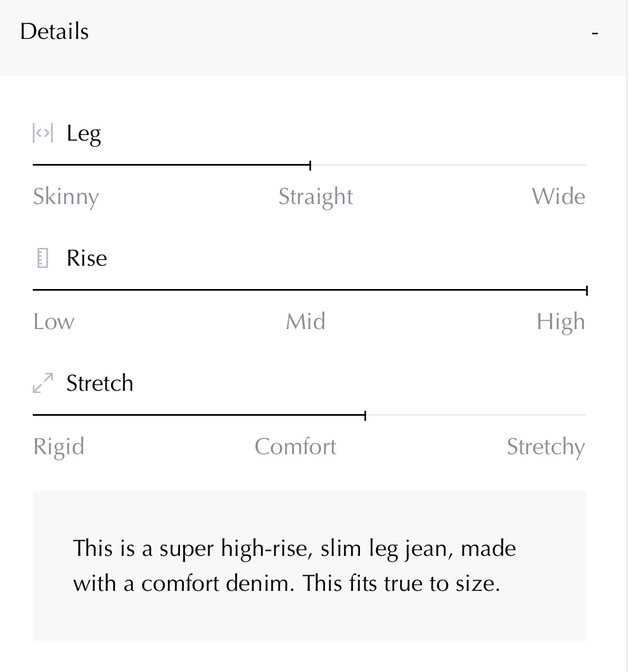
Task: Click the leg width arrows icon
Action: (43, 133)
